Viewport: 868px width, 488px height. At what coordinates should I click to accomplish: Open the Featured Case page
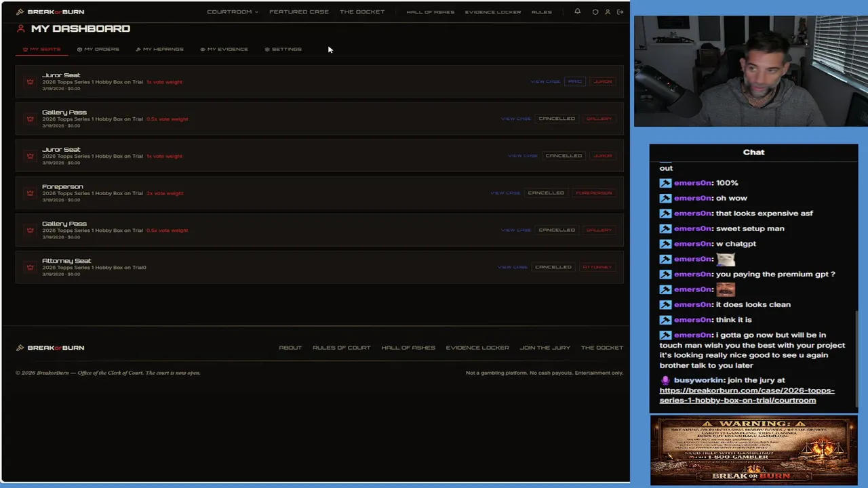click(x=299, y=12)
